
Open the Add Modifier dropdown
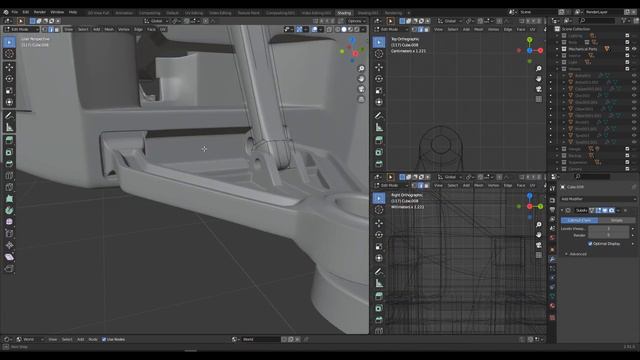pyautogui.click(x=598, y=199)
